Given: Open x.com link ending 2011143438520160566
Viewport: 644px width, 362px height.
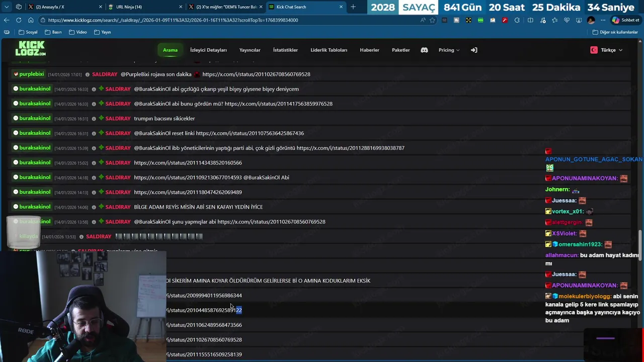Looking at the screenshot, I should click(x=188, y=163).
